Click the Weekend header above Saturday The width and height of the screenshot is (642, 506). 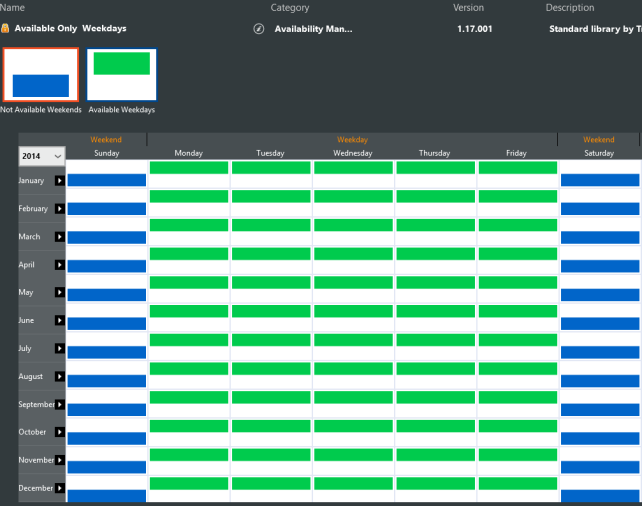599,140
